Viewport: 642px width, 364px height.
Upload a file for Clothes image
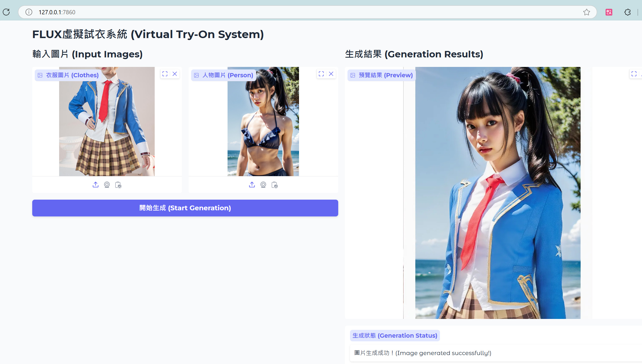point(96,185)
